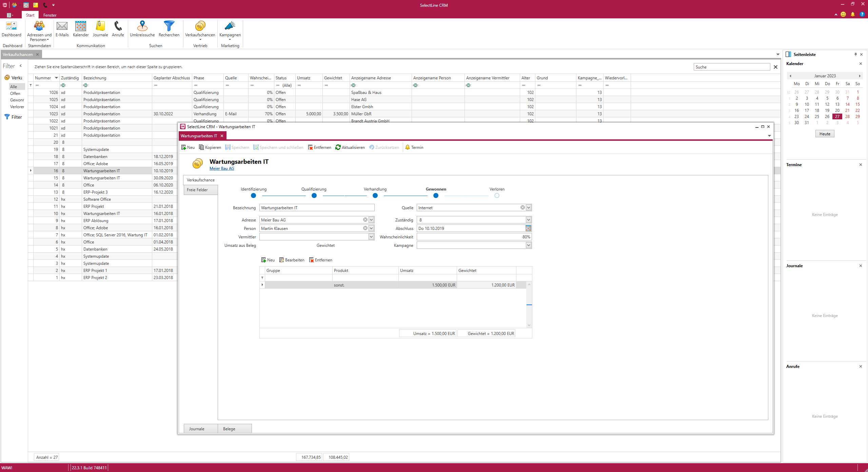The image size is (868, 472).
Task: Open Anrufe phone icon
Action: (118, 29)
